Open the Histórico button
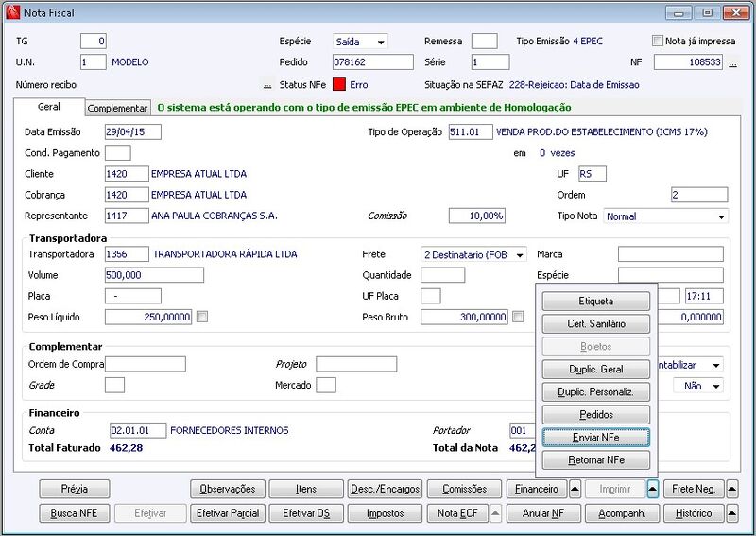The height and width of the screenshot is (536, 756). point(694,513)
